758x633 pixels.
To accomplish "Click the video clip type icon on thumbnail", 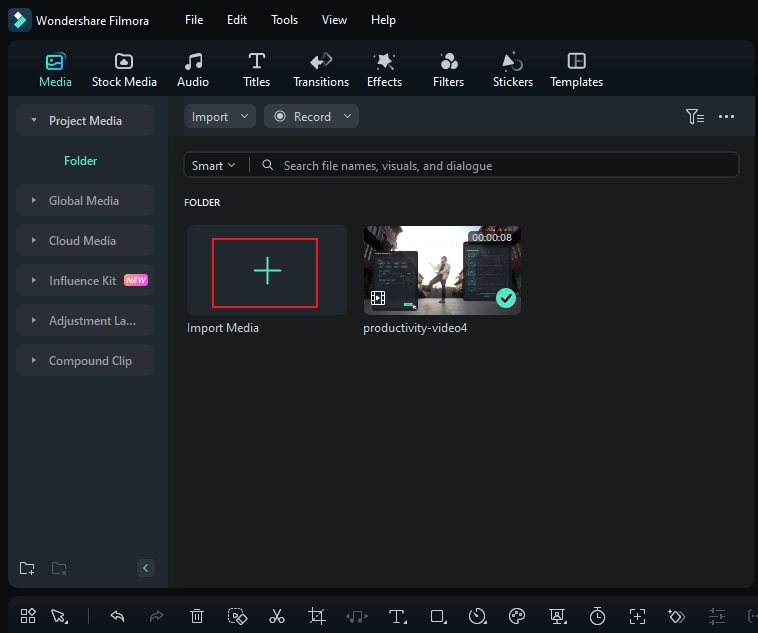I will (378, 298).
